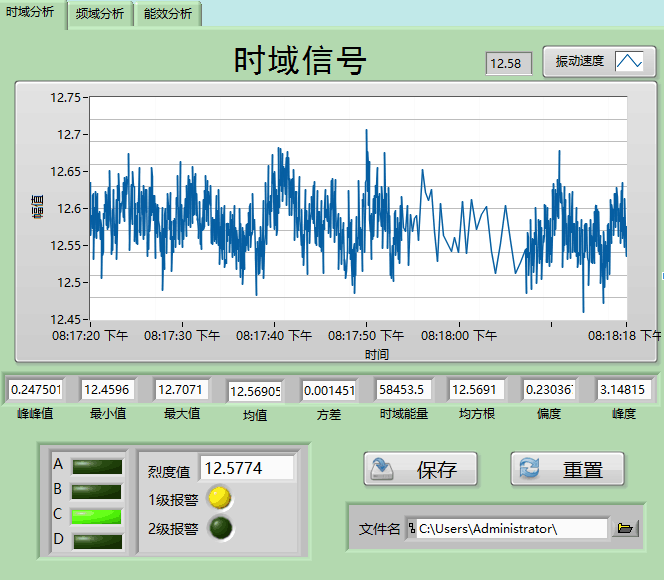The image size is (664, 580).
Task: Click the waveform icon in 振动速度 selector
Action: click(x=629, y=61)
